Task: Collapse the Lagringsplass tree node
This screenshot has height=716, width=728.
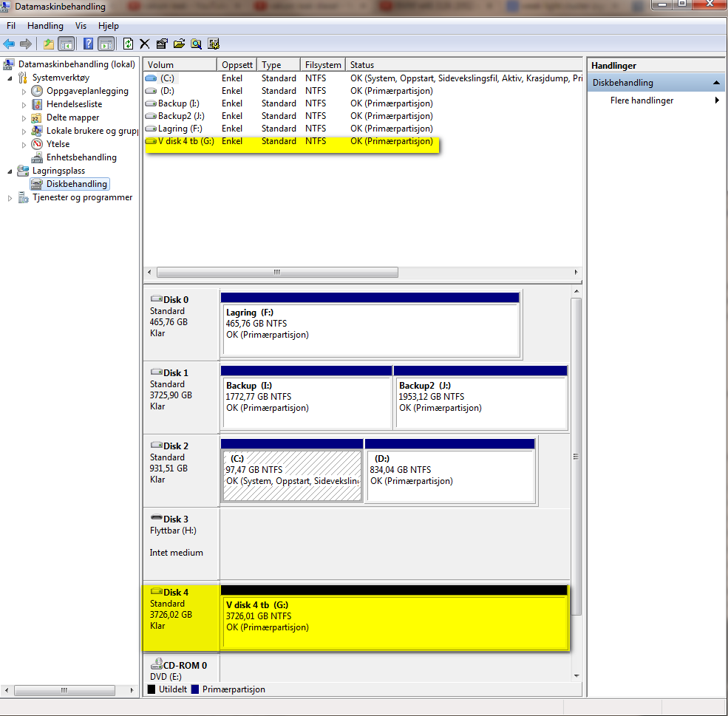Action: pos(10,171)
